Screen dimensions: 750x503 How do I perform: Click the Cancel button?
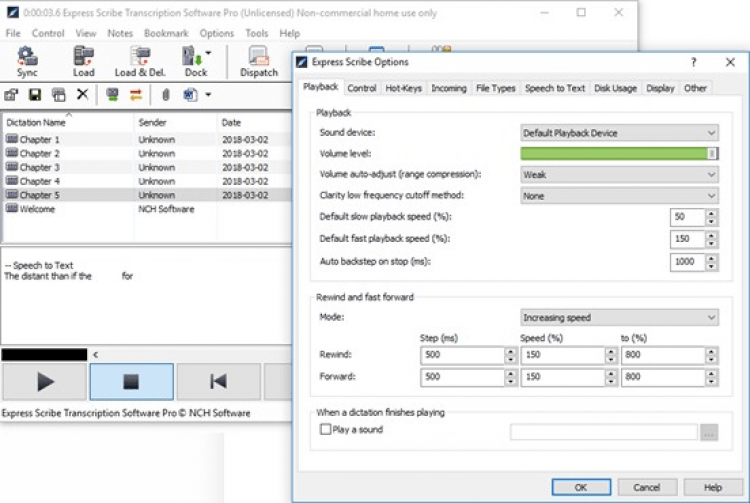pos(647,487)
